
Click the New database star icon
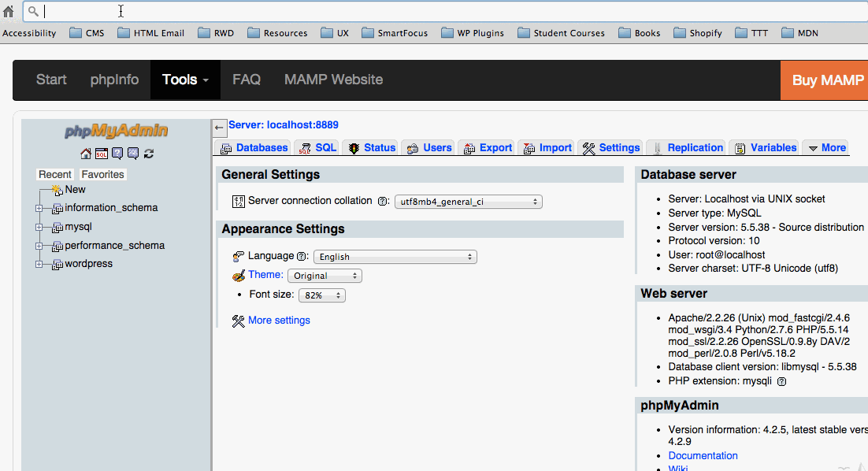[x=57, y=190]
